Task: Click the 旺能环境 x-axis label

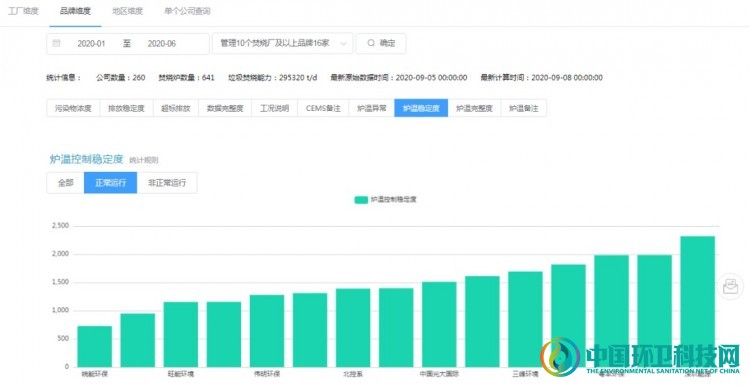Action: pyautogui.click(x=181, y=374)
